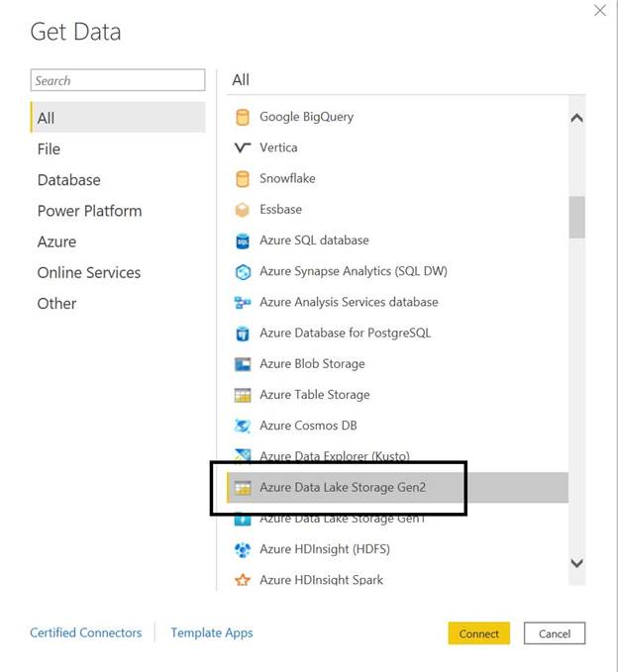Click the Azure Blob Storage icon
Viewport: 618px width, 672px height.
pyautogui.click(x=243, y=364)
